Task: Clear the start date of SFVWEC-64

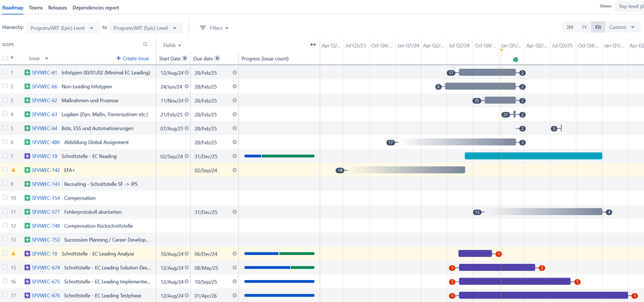Action: (186, 128)
